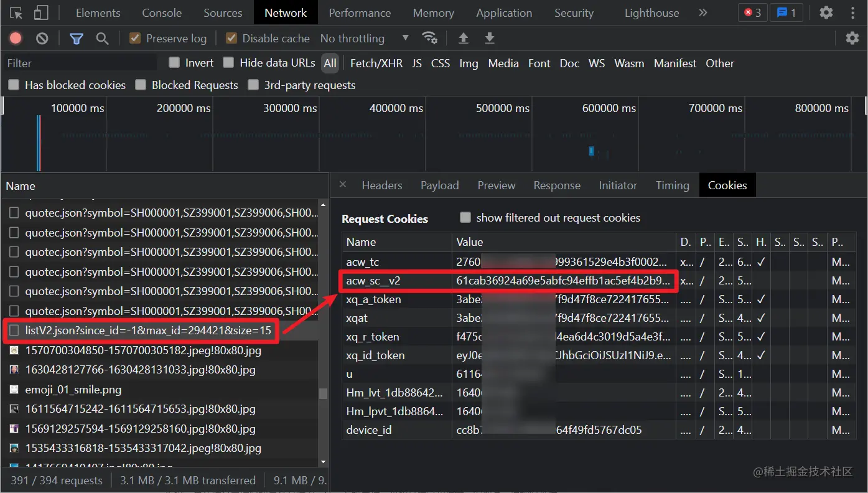Activate the inspect element picker icon

pos(16,12)
